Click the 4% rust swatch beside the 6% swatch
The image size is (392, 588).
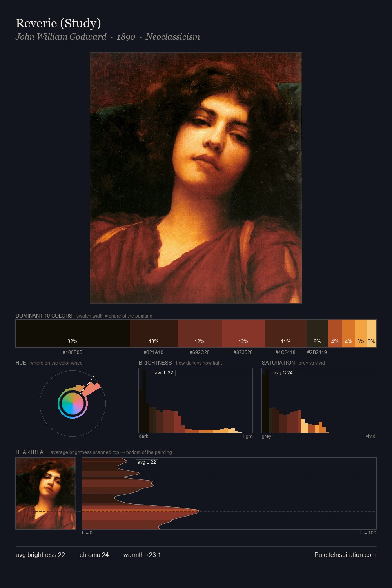(x=335, y=334)
